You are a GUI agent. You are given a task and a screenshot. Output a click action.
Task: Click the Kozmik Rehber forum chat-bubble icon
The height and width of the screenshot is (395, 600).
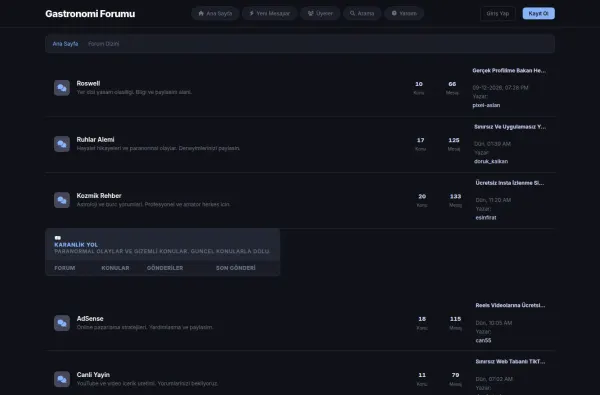tap(62, 200)
